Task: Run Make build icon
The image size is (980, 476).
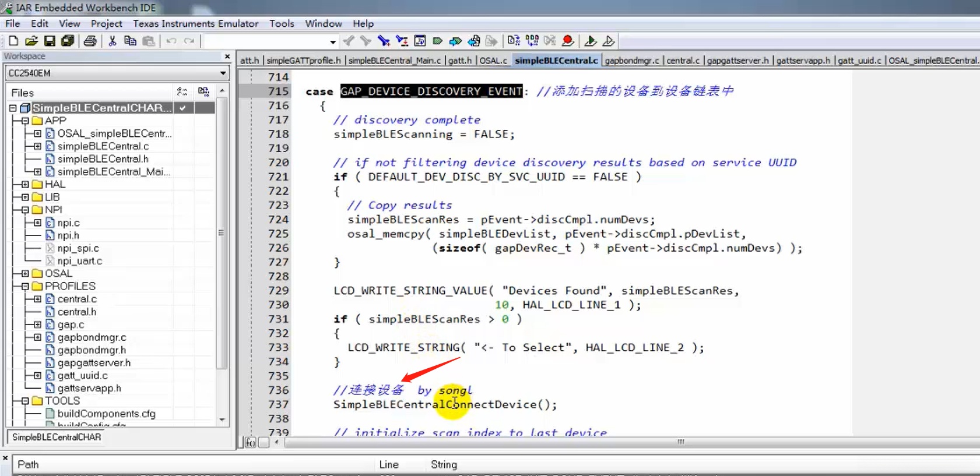Action: [x=532, y=41]
